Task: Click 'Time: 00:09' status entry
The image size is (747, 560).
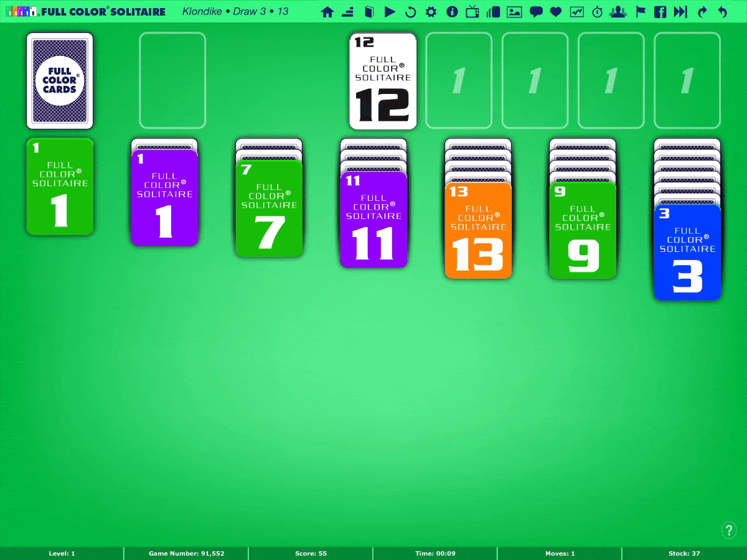Action: click(x=435, y=553)
